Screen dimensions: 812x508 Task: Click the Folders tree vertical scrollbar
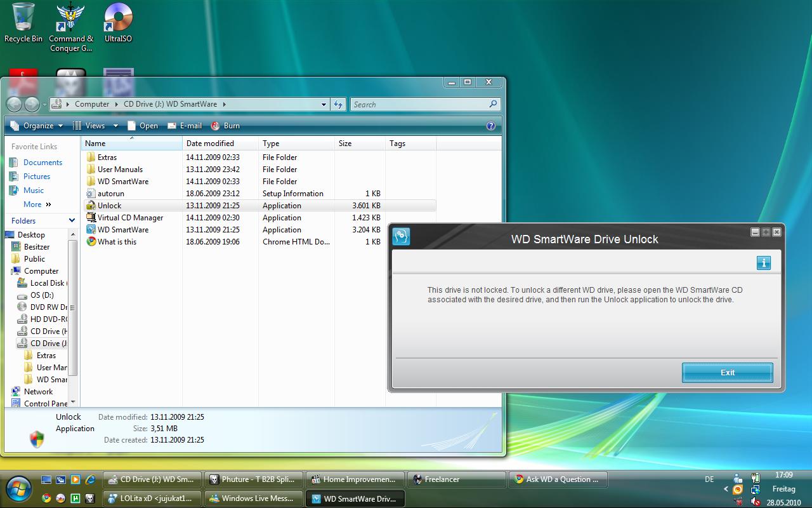[73, 307]
